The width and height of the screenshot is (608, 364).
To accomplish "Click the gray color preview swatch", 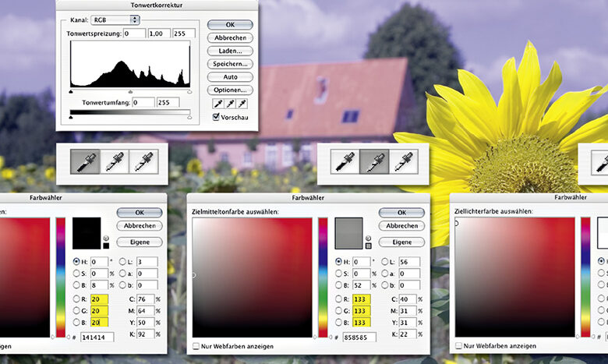I will pos(348,232).
